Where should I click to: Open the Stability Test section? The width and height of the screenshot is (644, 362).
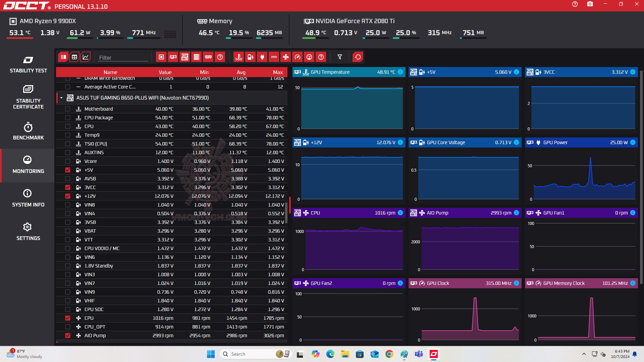pyautogui.click(x=28, y=65)
